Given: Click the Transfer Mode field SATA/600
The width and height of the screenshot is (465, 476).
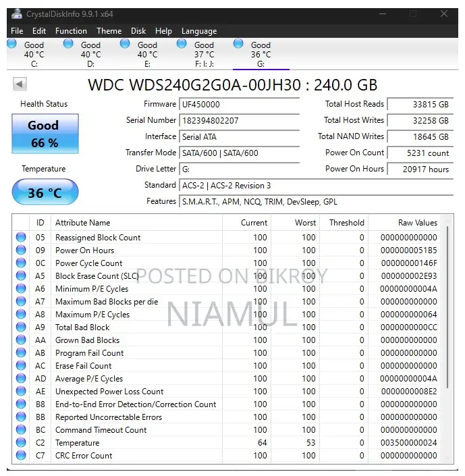Looking at the screenshot, I should pos(240,153).
